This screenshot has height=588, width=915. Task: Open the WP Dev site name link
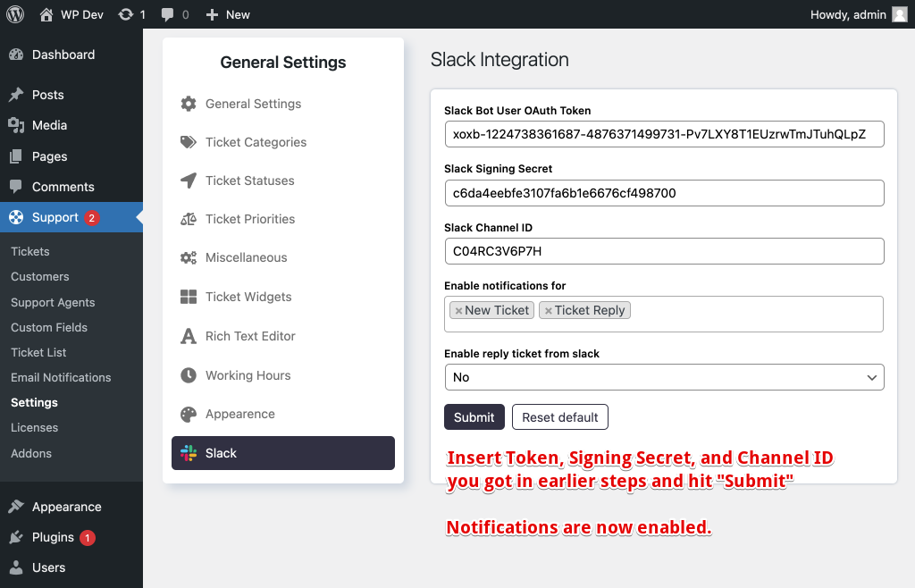pyautogui.click(x=82, y=14)
